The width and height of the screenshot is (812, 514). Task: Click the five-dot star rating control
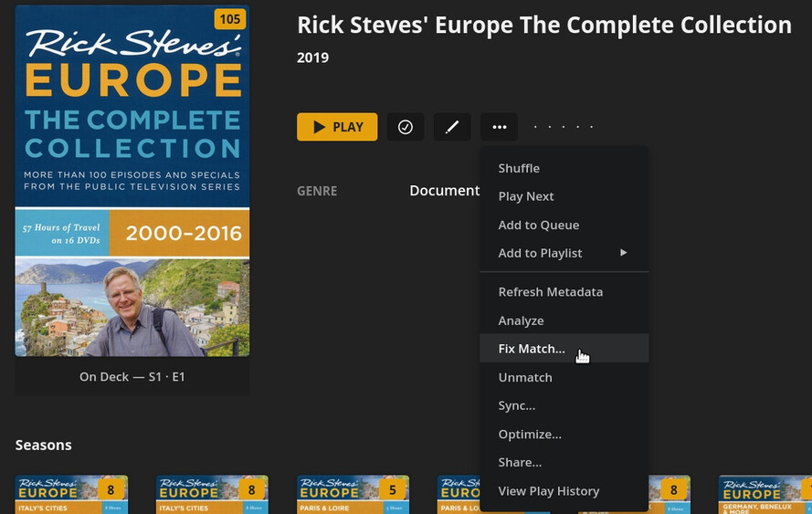pyautogui.click(x=564, y=127)
